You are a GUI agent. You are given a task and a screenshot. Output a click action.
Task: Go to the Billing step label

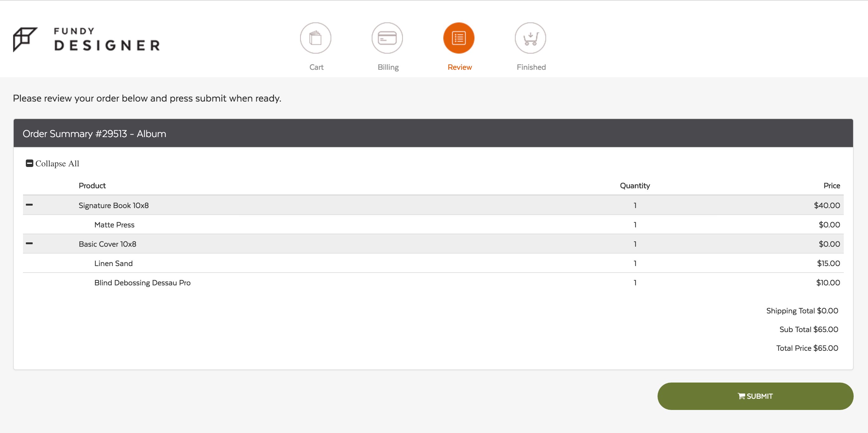click(x=388, y=67)
